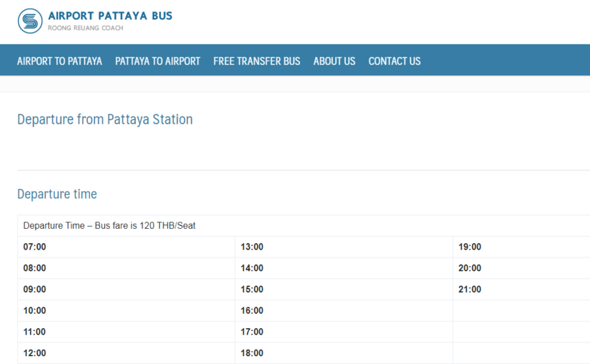
Task: Open the Pattaya to Airport menu
Action: pyautogui.click(x=158, y=61)
